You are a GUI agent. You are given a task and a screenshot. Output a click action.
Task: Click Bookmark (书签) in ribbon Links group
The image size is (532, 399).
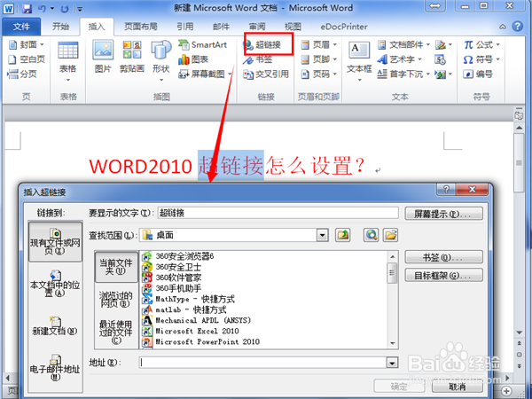pyautogui.click(x=258, y=59)
